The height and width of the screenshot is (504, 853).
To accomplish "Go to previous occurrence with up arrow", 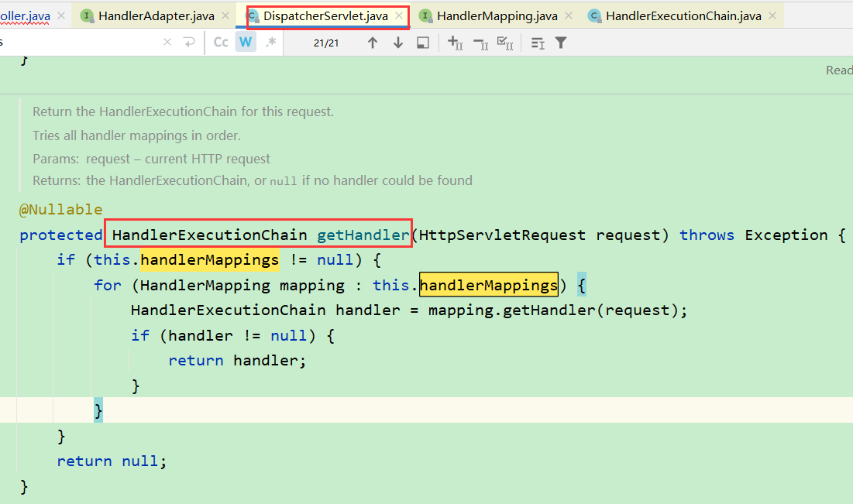I will pos(373,43).
